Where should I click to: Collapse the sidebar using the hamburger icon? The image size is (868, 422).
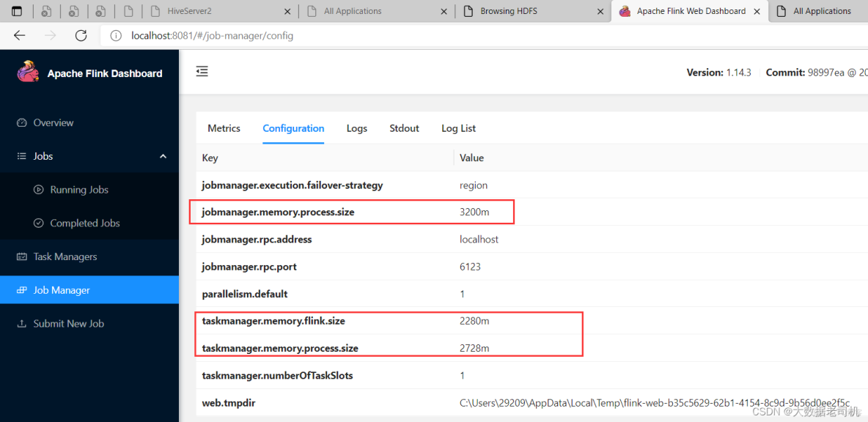202,71
